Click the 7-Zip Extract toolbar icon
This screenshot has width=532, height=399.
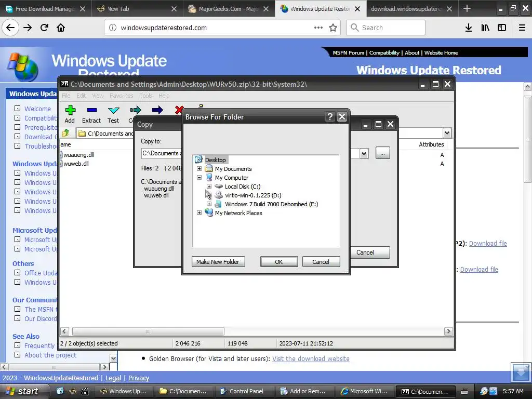click(x=91, y=110)
